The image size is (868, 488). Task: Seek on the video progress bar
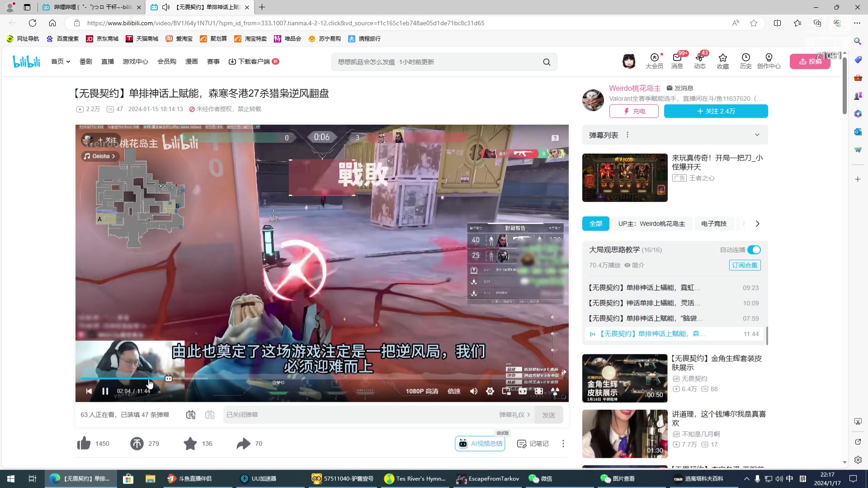[322, 378]
